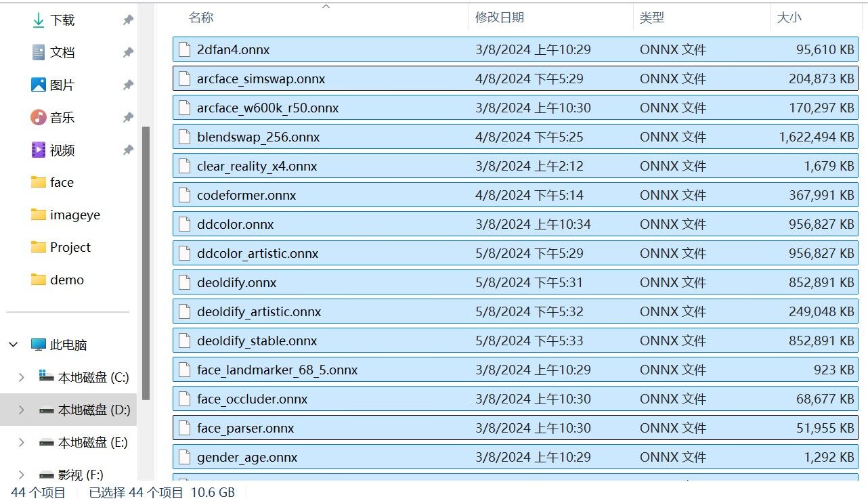
Task: Select 本地磁盘 (C:) in navigation pane
Action: point(93,377)
